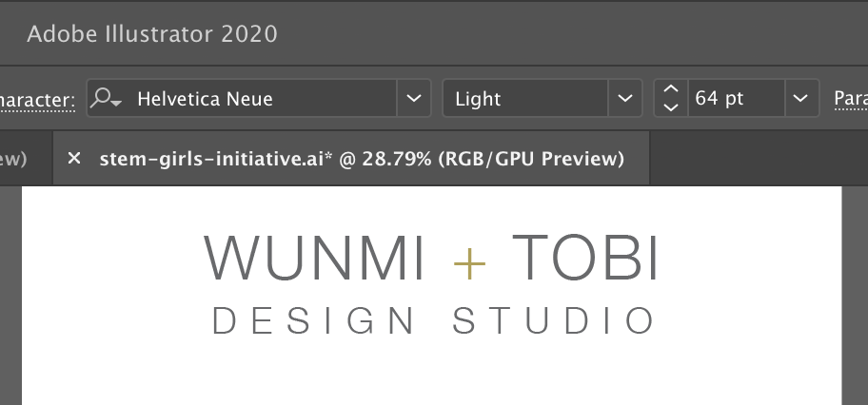This screenshot has height=405, width=868.
Task: Select the TOBI text on the artboard
Action: 584,258
